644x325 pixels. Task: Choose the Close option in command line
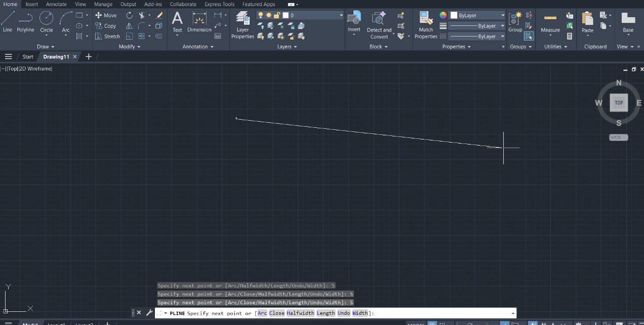tap(276, 313)
